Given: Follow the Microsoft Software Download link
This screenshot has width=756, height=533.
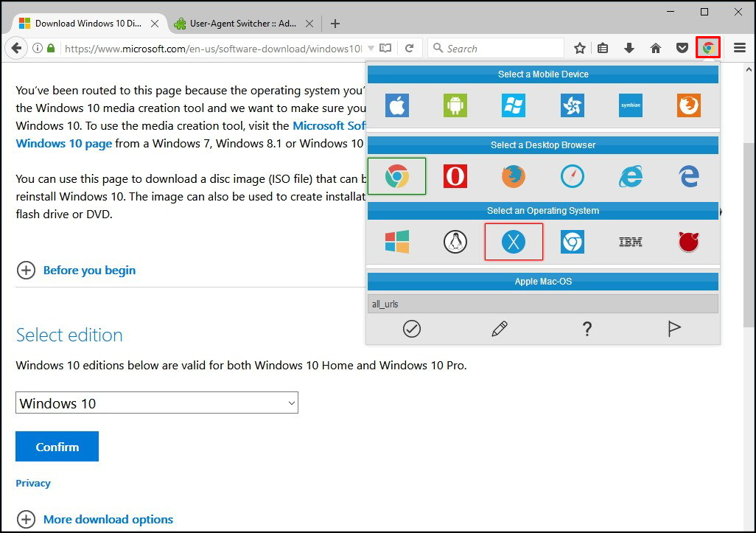Looking at the screenshot, I should [x=329, y=125].
